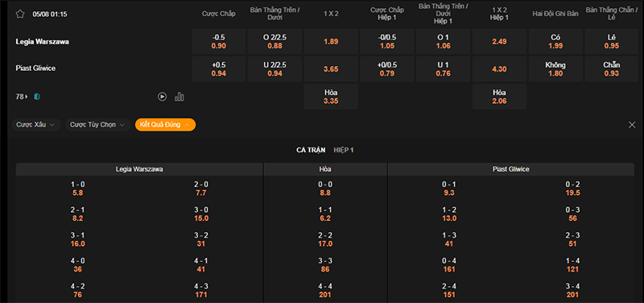Open live stream play icon
Image resolution: width=644 pixels, height=303 pixels.
click(x=163, y=97)
